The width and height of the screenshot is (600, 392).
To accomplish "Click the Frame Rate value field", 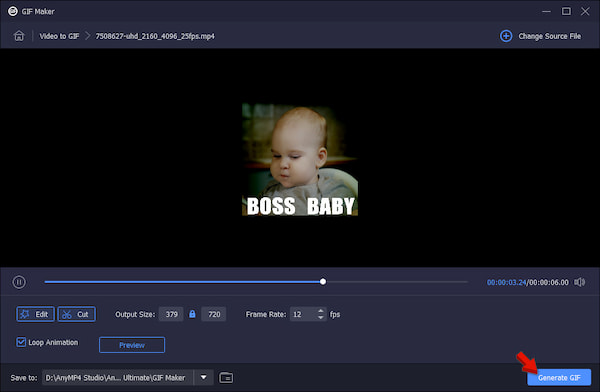I will 303,314.
